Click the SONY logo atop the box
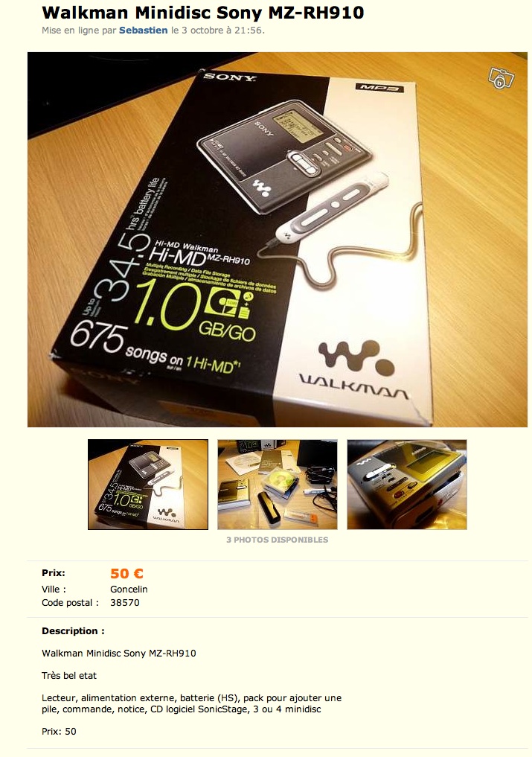This screenshot has width=532, height=757. point(230,77)
